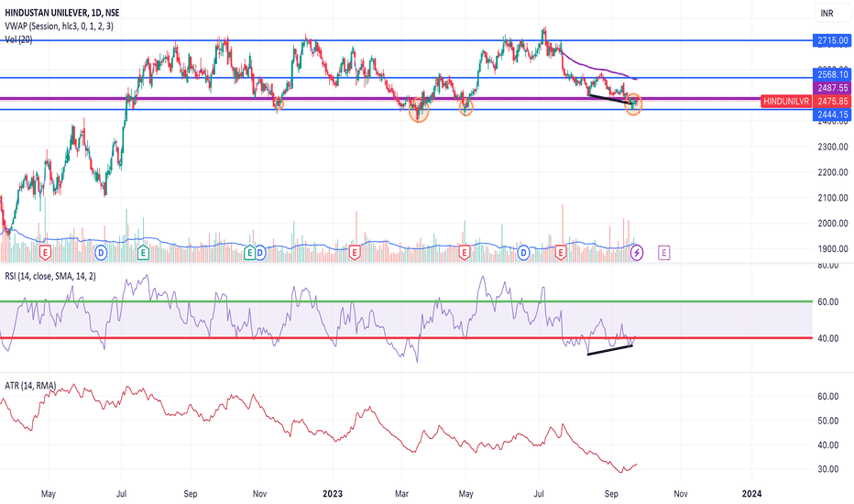
Task: Click the 2444.15 blue price label
Action: tap(832, 115)
